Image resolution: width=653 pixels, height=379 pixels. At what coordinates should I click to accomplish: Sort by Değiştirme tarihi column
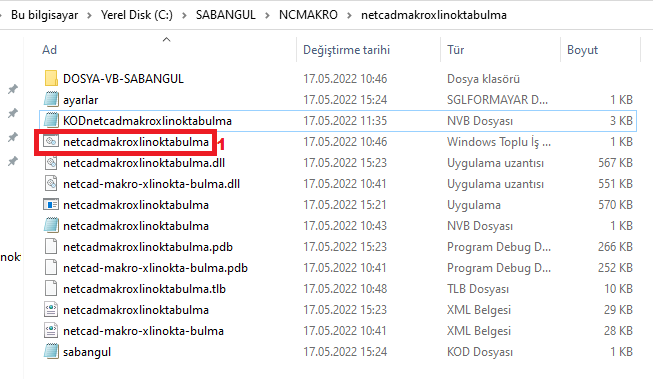(346, 50)
